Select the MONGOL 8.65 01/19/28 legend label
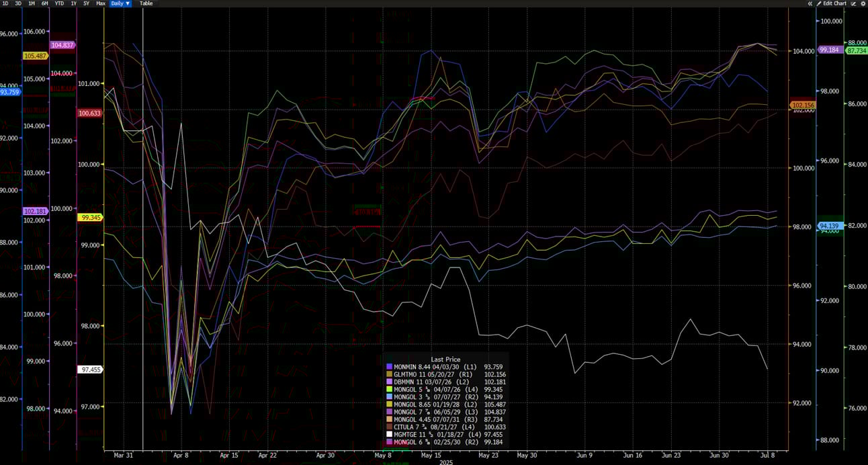The height and width of the screenshot is (465, 868). [429, 405]
